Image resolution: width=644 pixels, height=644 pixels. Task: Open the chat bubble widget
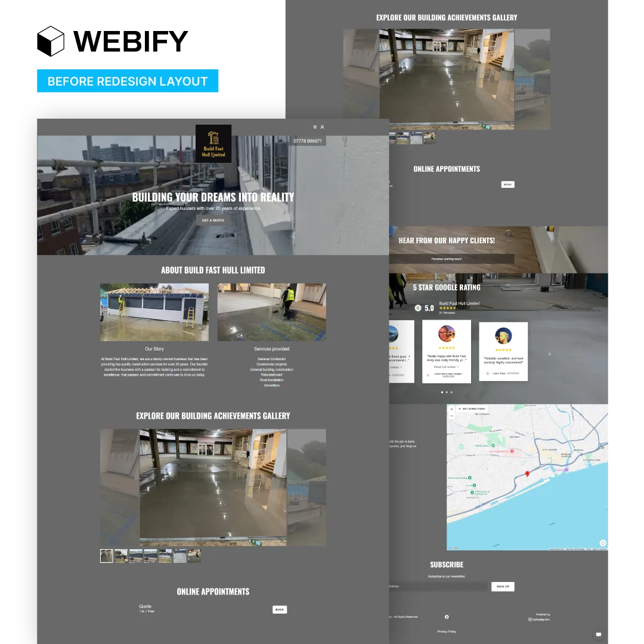click(599, 634)
